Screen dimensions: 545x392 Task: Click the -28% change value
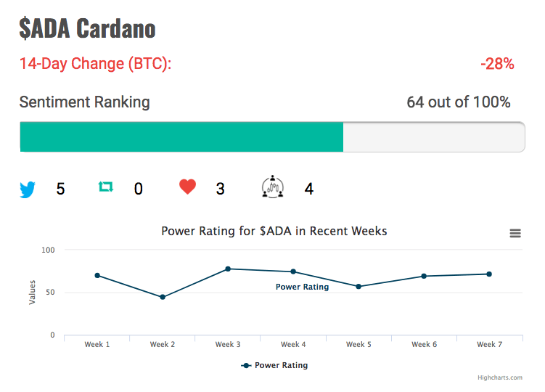(x=497, y=64)
